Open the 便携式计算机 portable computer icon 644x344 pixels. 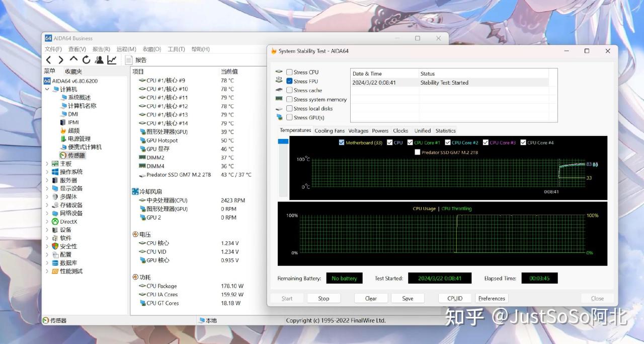(x=64, y=147)
